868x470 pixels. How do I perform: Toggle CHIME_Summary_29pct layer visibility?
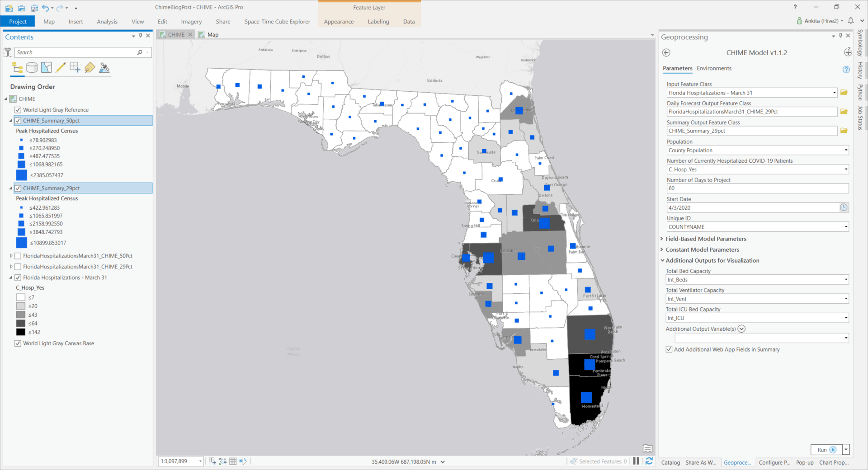[18, 188]
